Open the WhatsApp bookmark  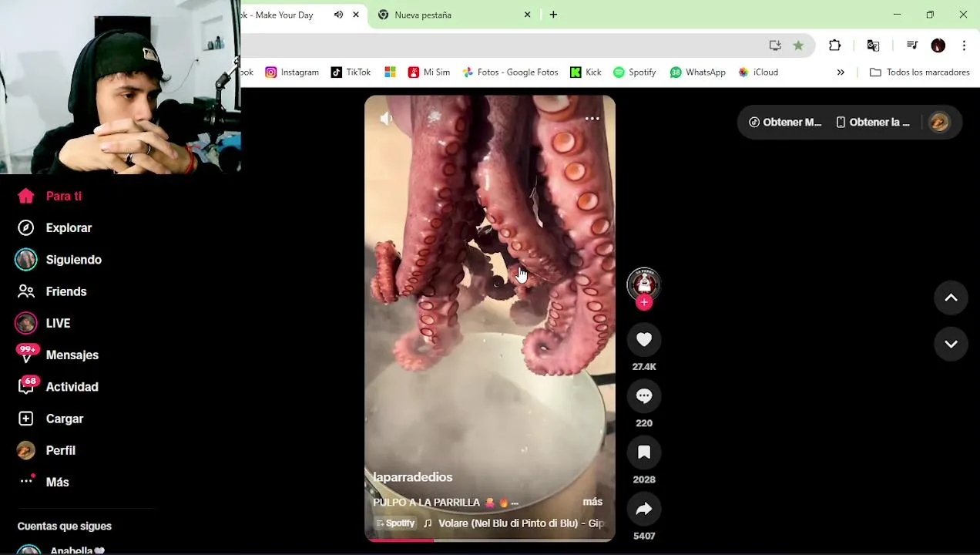pos(698,72)
